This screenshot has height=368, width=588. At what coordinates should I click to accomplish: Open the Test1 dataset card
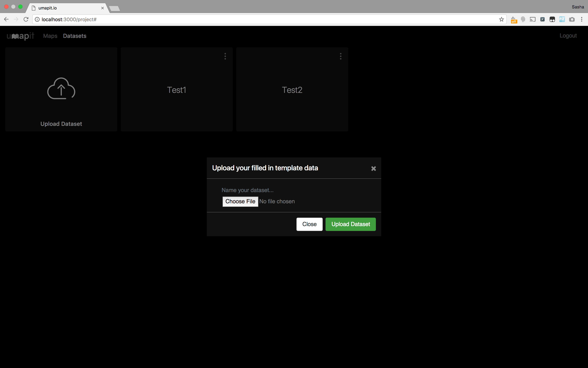coord(177,90)
